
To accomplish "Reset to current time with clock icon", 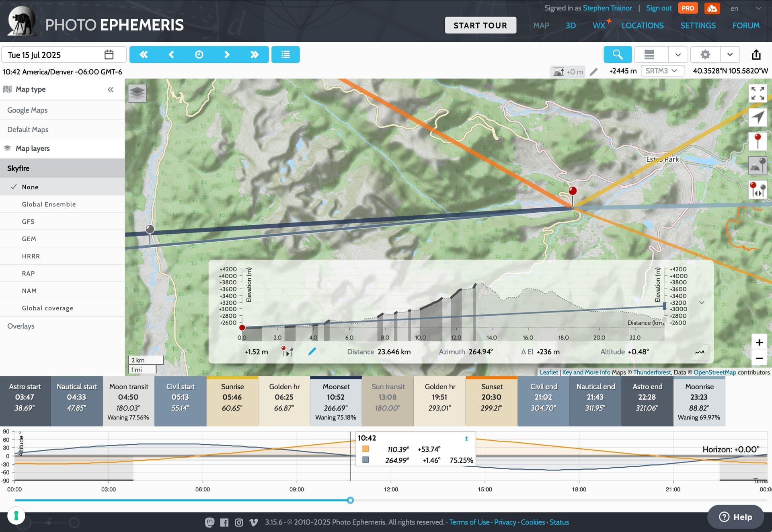I will click(x=199, y=55).
